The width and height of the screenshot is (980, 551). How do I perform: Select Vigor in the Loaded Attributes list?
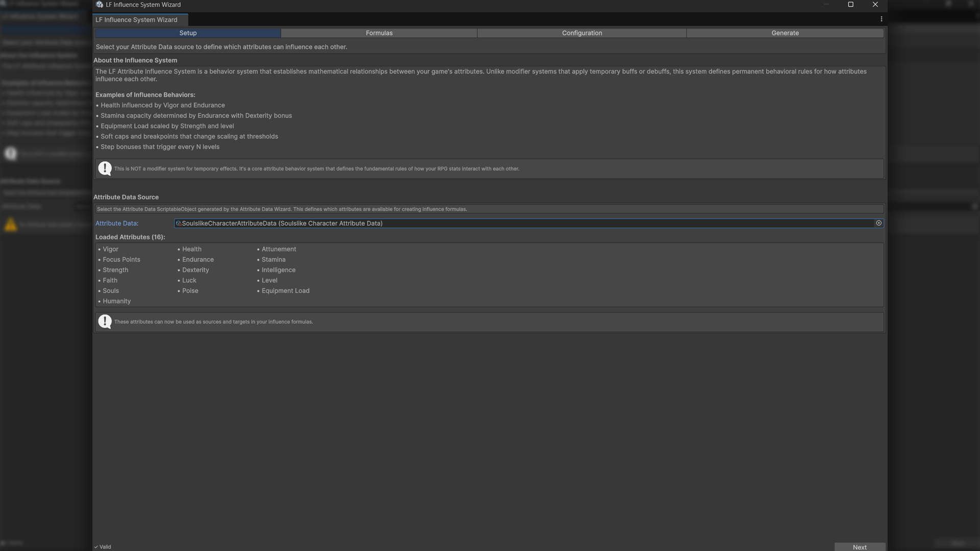point(110,249)
